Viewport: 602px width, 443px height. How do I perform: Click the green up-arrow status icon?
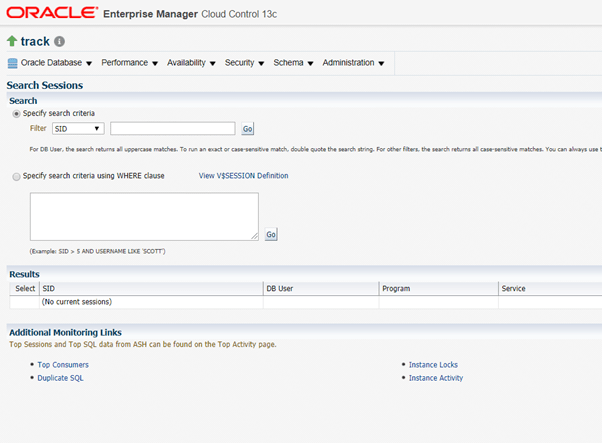(12, 41)
